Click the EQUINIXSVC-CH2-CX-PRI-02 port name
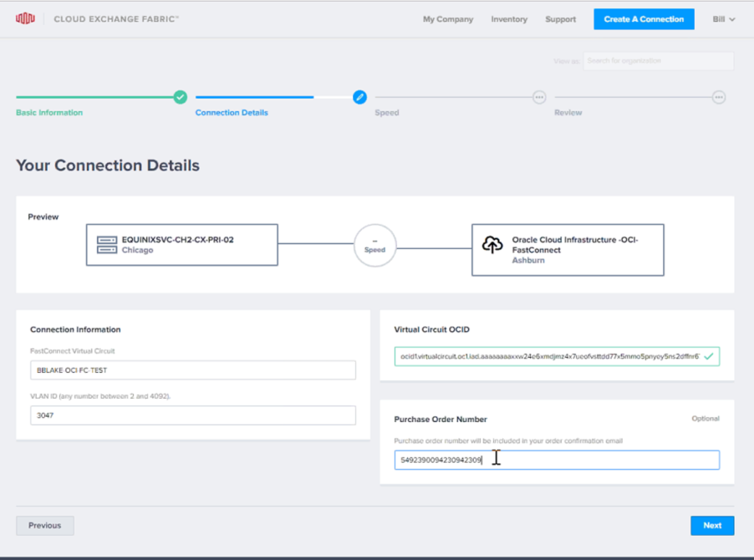 pos(177,239)
